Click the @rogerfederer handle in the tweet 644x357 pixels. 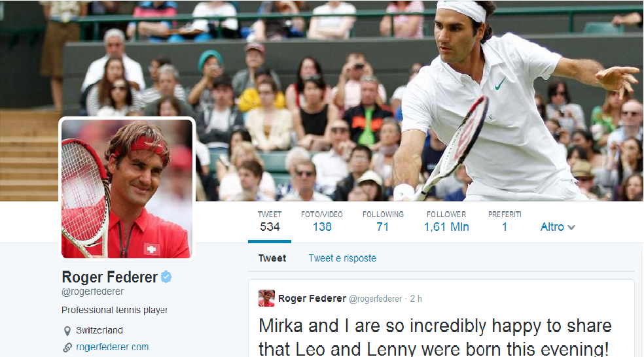click(375, 299)
